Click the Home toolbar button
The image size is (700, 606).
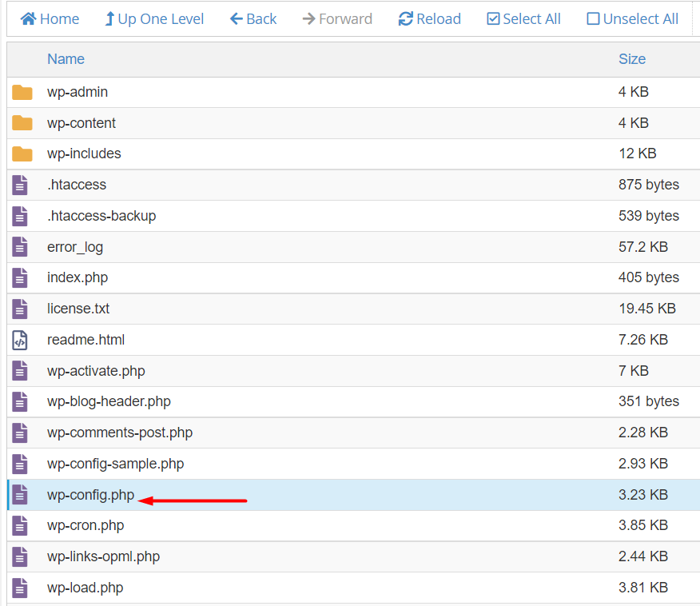[x=50, y=18]
